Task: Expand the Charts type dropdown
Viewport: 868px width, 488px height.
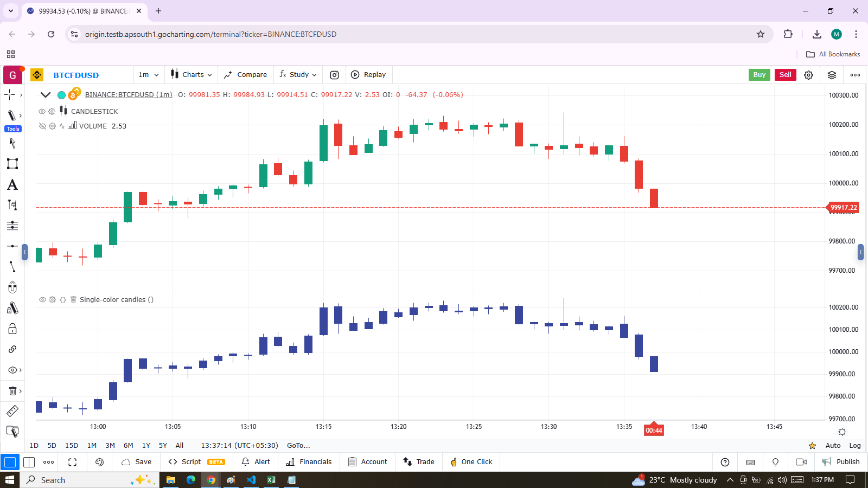Action: 192,75
